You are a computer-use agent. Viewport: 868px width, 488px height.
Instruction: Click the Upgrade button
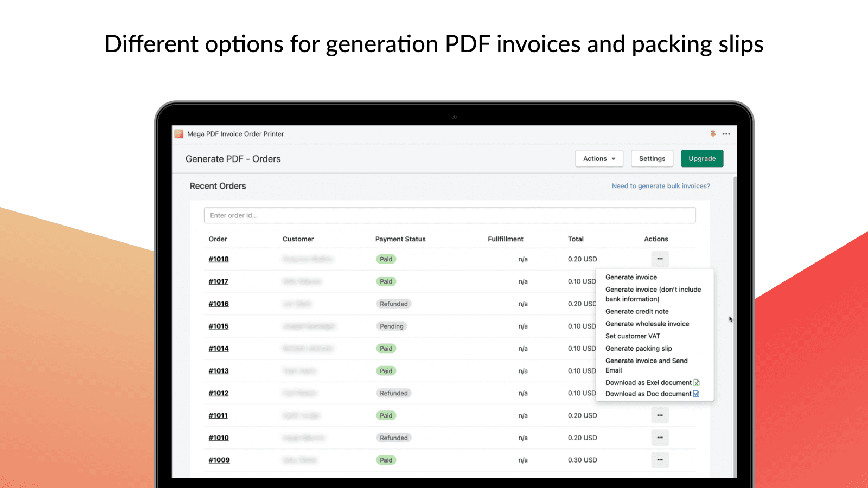(x=702, y=158)
